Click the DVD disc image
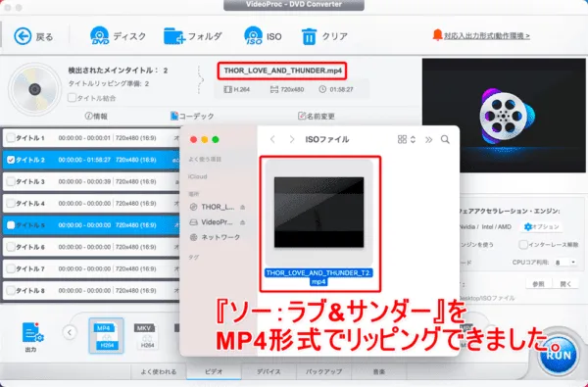Image resolution: width=588 pixels, height=387 pixels. [x=35, y=89]
